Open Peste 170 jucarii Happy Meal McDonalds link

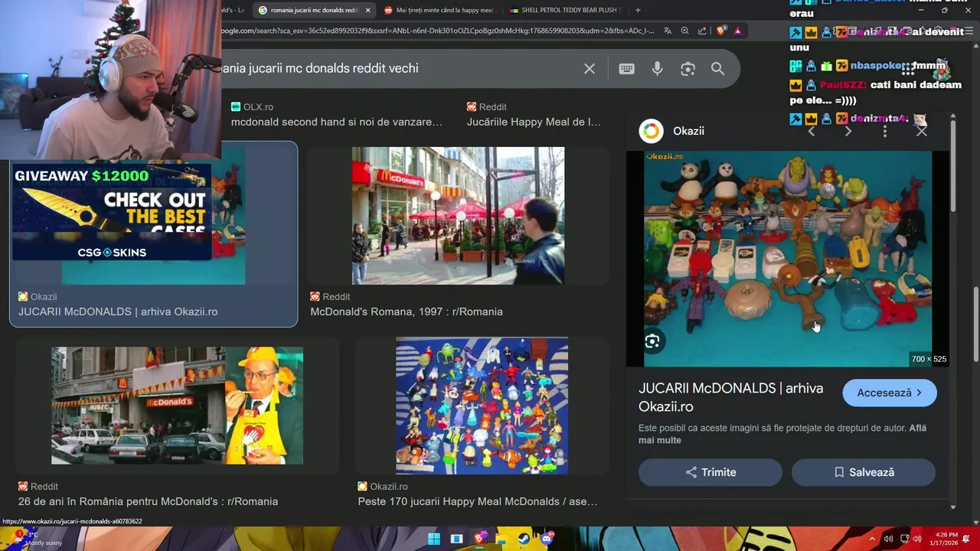click(x=477, y=501)
